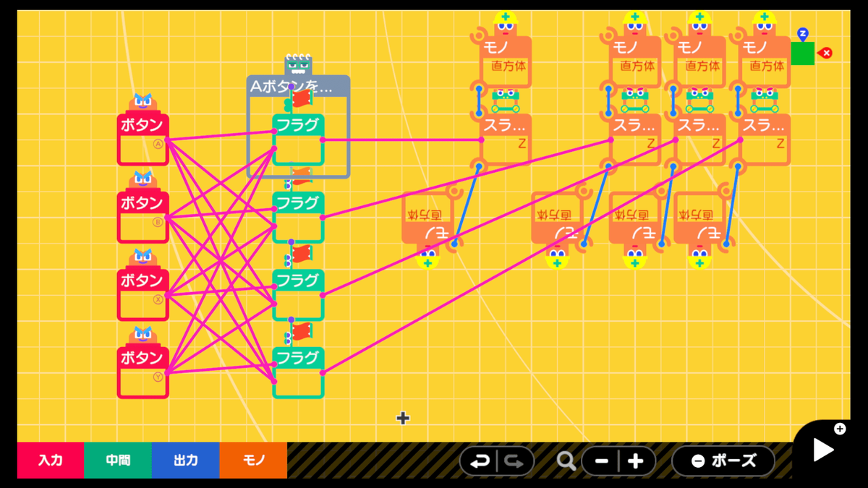Select the leftmost スラ… Z slide connector Nodon
Image resolution: width=868 pixels, height=488 pixels.
pos(506,140)
